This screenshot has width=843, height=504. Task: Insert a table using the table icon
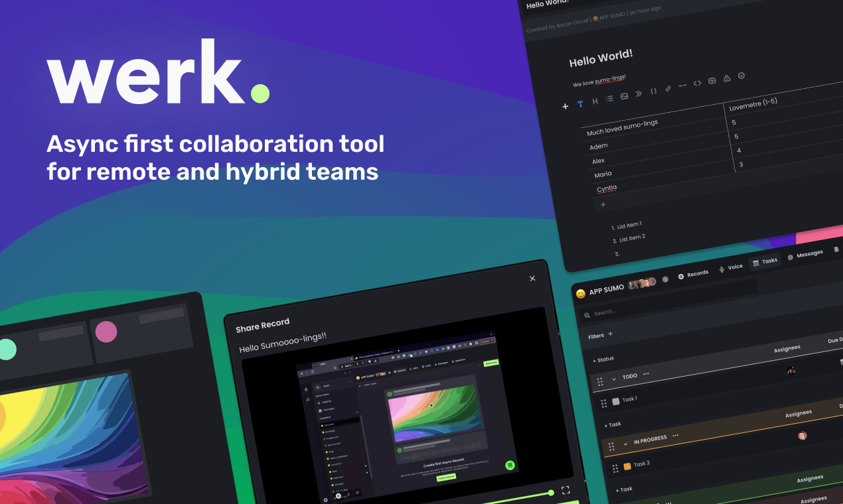tap(712, 81)
